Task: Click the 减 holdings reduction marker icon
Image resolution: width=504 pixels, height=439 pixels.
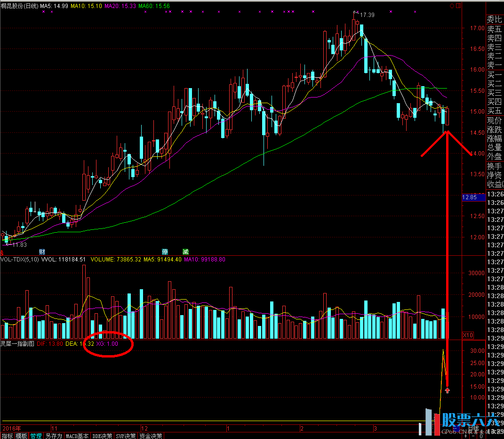Action: point(185,252)
